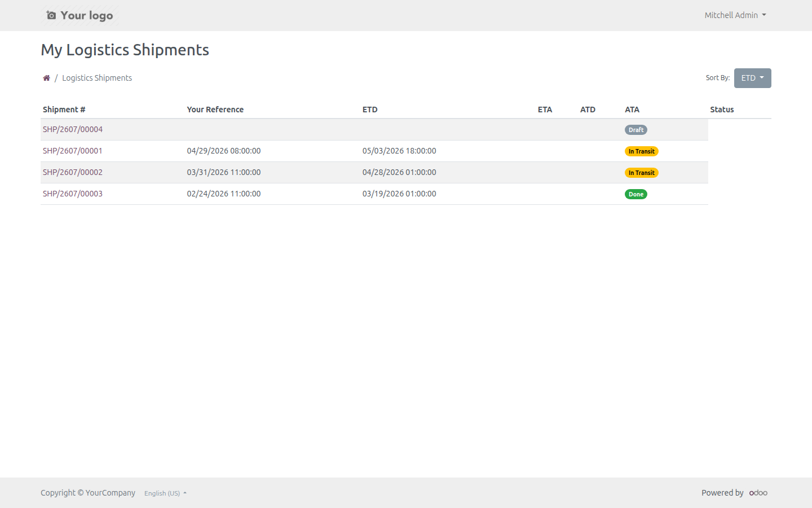This screenshot has width=812, height=508.
Task: Open shipment SHP/2607/00002
Action: 73,172
